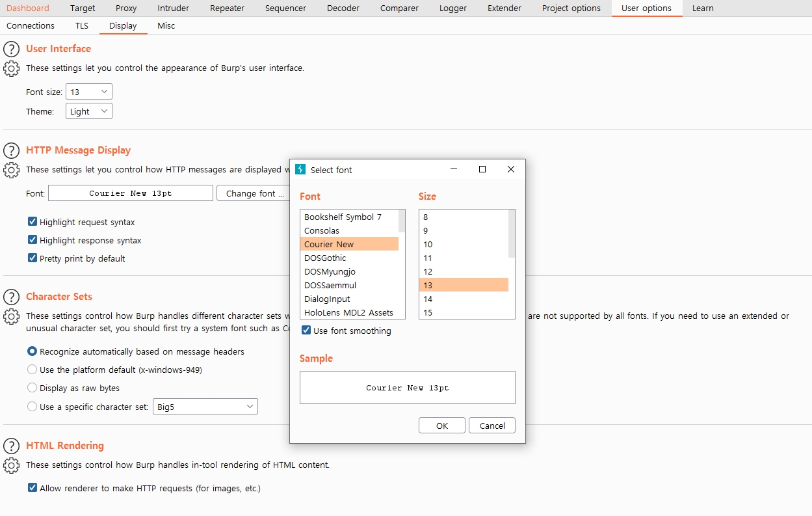Click the scrollbar of the Font list
812x516 pixels.
click(x=402, y=221)
